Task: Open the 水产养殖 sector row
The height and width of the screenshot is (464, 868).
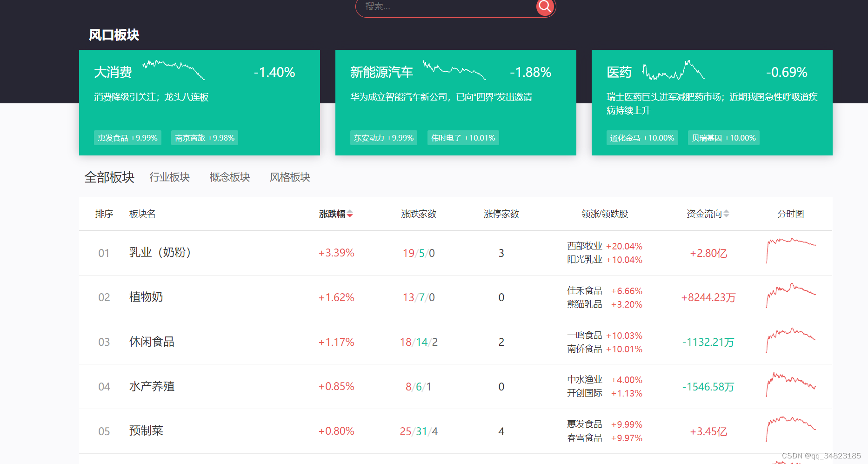Action: pos(456,387)
